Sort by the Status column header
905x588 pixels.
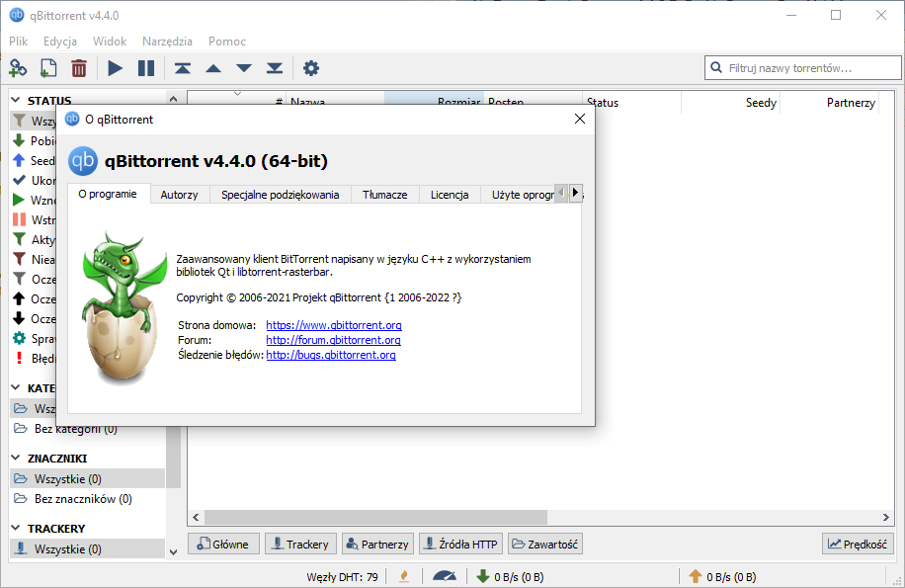tap(632, 102)
